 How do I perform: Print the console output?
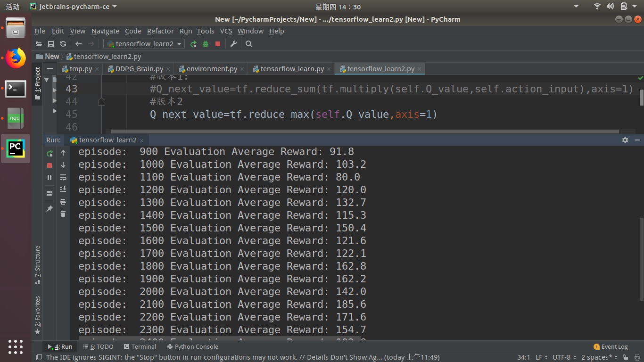[x=63, y=202]
